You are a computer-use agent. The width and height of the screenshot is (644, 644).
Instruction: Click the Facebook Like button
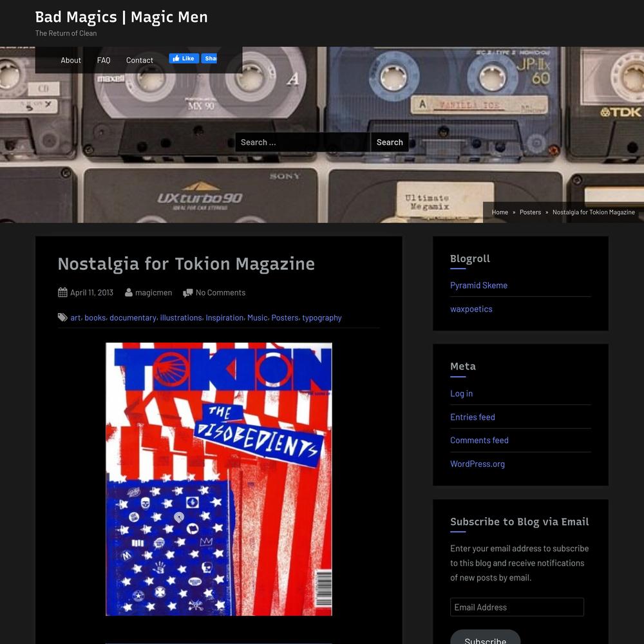tap(184, 59)
